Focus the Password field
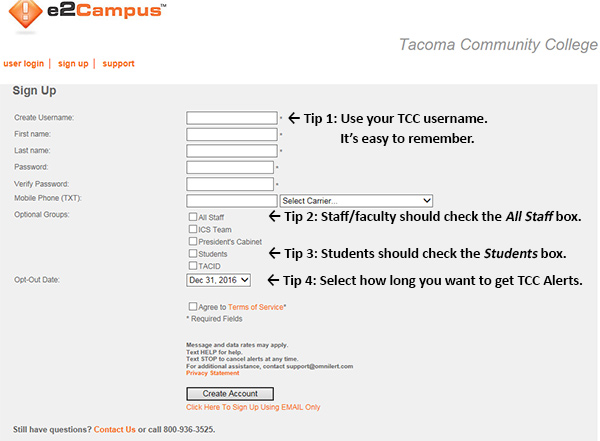The height and width of the screenshot is (441, 600). point(230,167)
